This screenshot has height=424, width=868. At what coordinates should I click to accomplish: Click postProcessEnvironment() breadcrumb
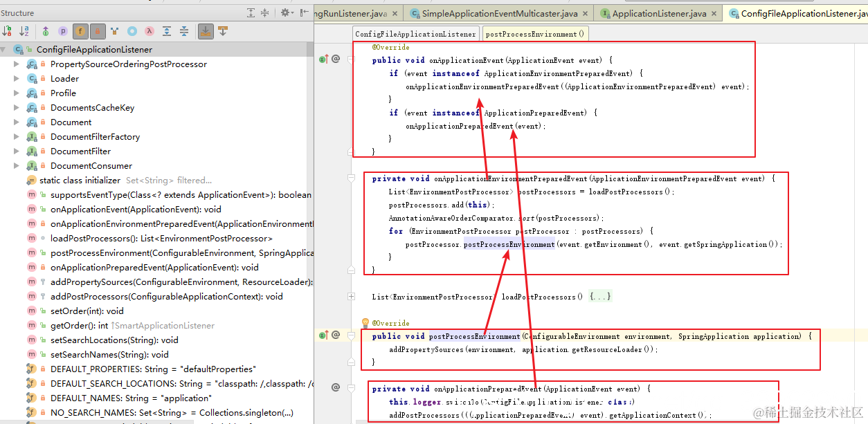(x=535, y=34)
